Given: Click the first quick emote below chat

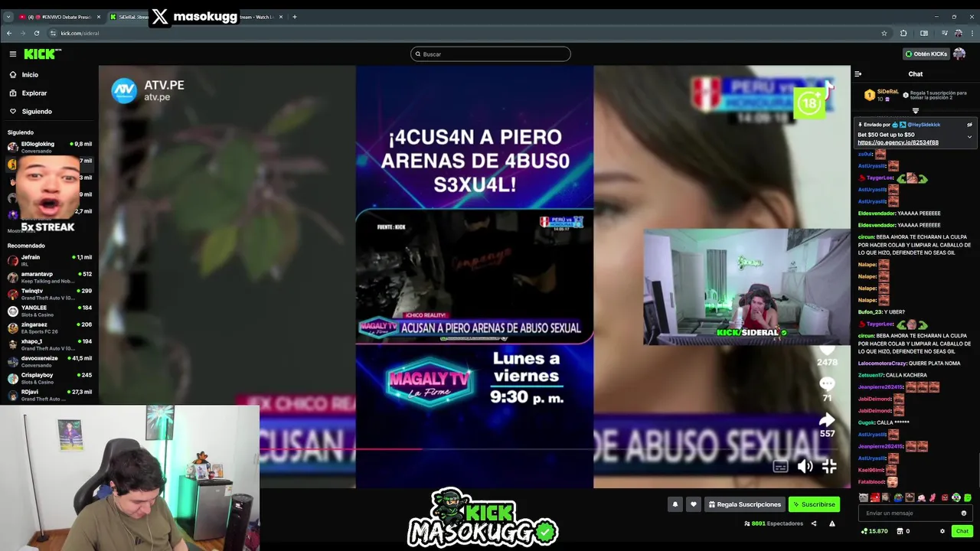Looking at the screenshot, I should coord(864,497).
